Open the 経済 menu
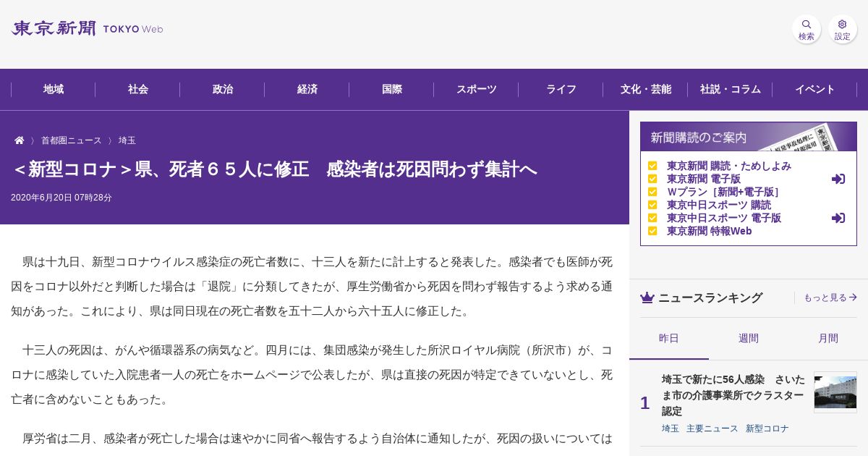Image resolution: width=868 pixels, height=456 pixels. pos(307,90)
